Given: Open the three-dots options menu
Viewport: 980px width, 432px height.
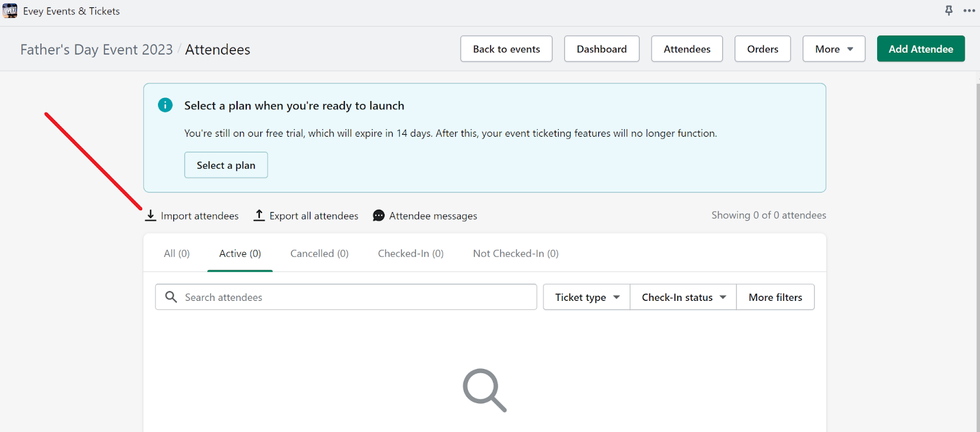Looking at the screenshot, I should pyautogui.click(x=969, y=10).
